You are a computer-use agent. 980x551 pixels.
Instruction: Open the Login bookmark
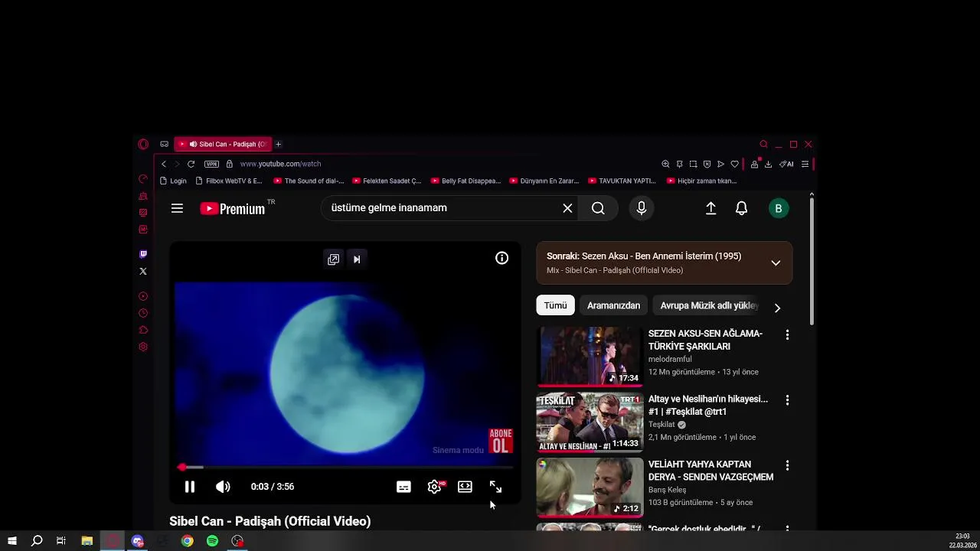173,181
